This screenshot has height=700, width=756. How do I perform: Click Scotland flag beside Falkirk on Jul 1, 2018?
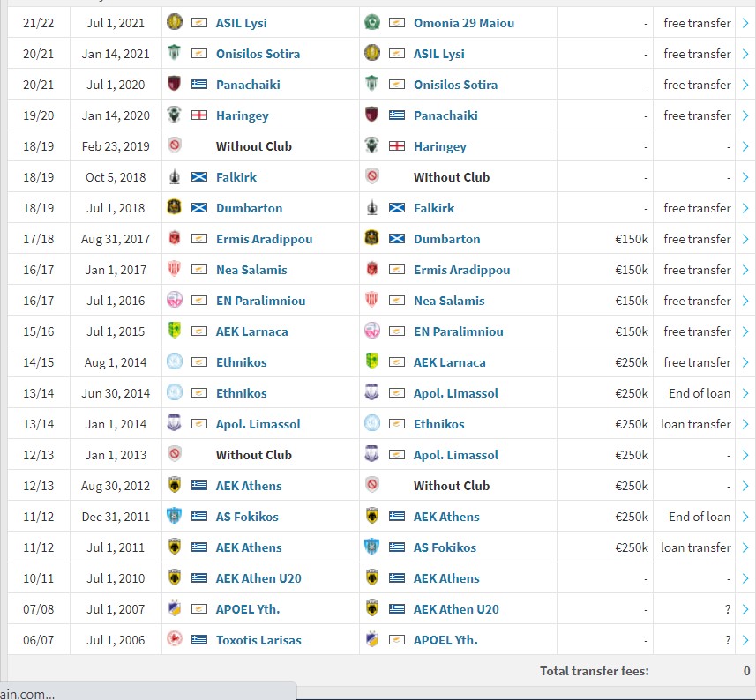(397, 208)
